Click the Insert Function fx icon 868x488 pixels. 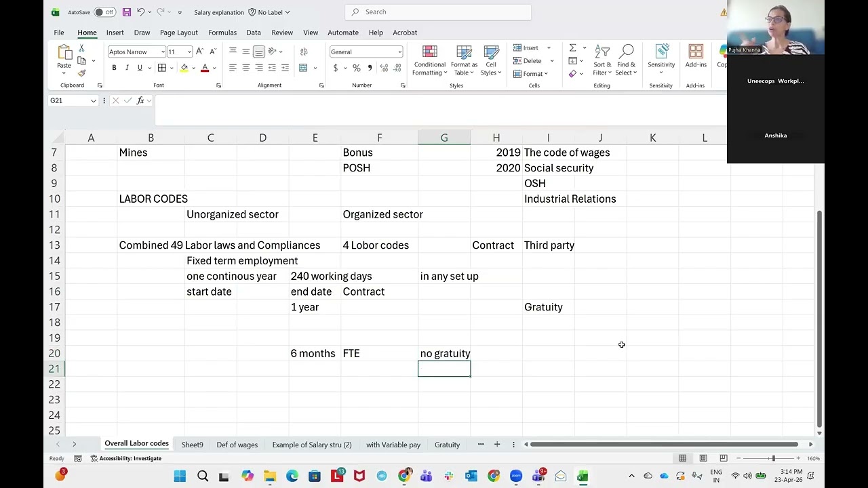point(140,100)
